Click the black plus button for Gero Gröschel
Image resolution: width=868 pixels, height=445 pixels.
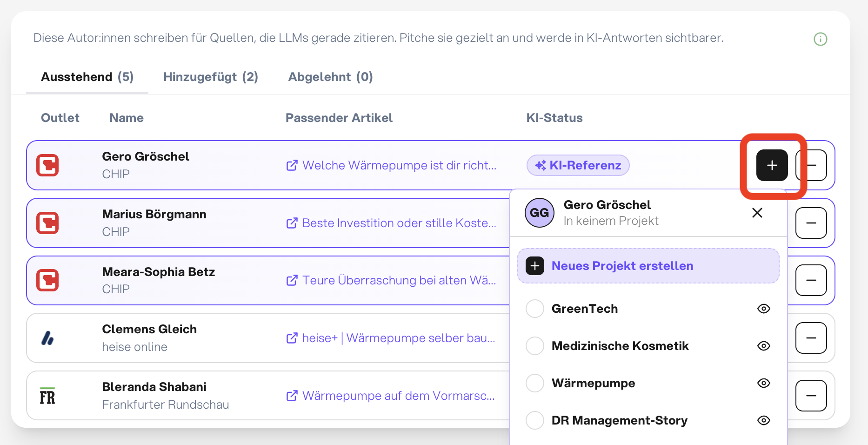tap(772, 165)
